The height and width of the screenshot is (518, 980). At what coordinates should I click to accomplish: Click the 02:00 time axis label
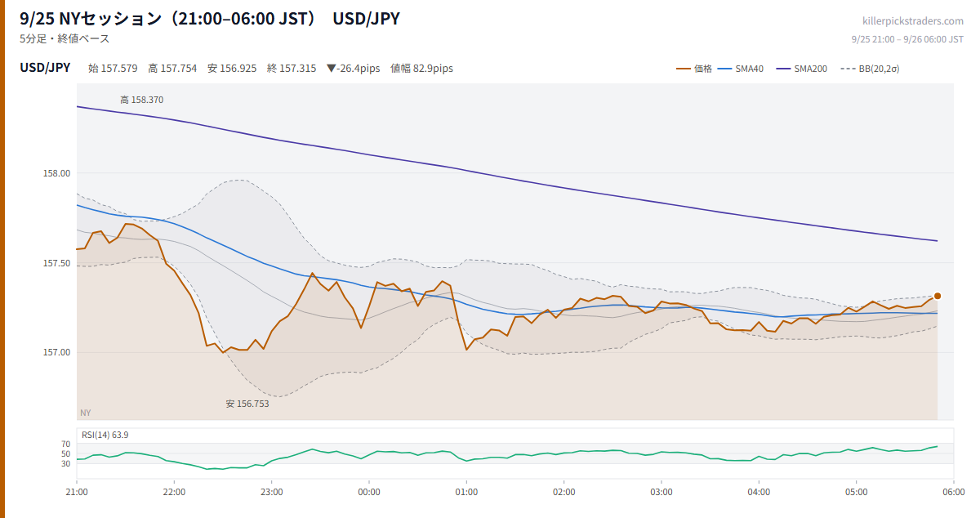[x=564, y=492]
